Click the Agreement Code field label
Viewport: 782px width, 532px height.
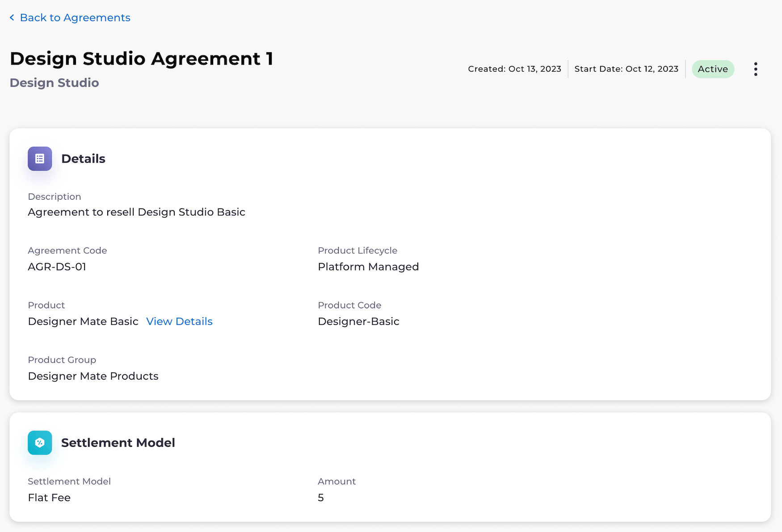pyautogui.click(x=67, y=251)
